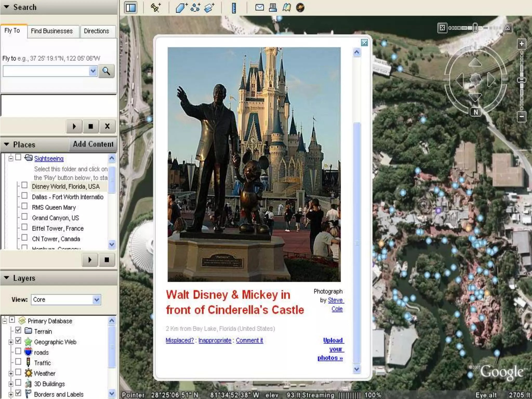
Task: Click the Print icon in toolbar
Action: point(273,8)
